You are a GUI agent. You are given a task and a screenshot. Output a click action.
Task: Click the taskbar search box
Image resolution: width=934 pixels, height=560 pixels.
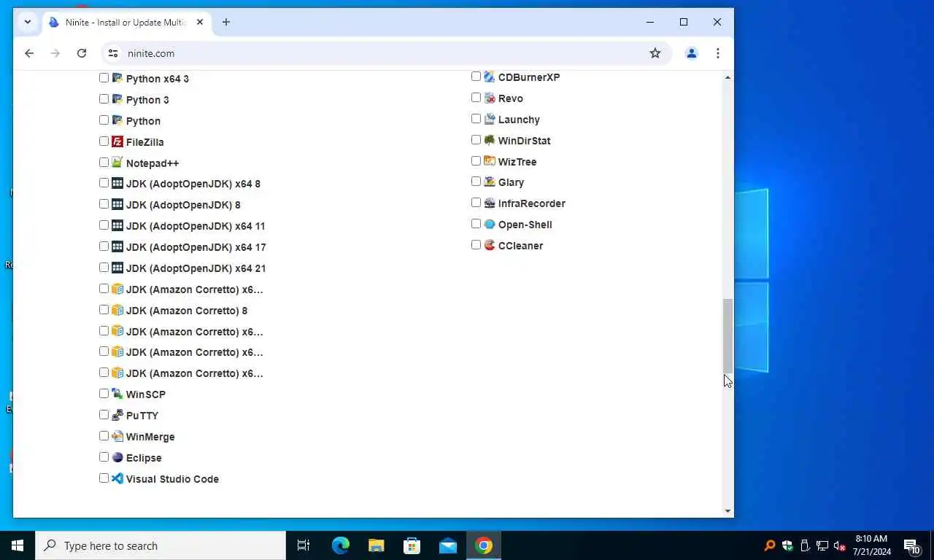tap(161, 545)
